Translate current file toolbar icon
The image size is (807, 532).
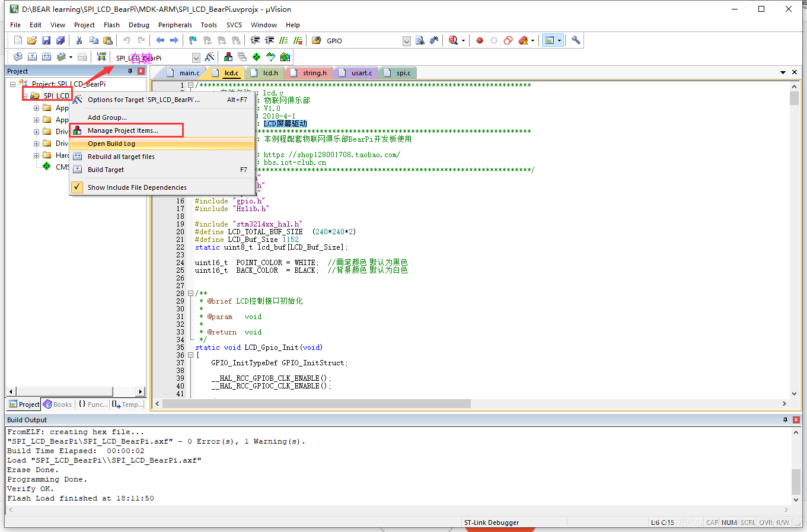tap(18, 57)
